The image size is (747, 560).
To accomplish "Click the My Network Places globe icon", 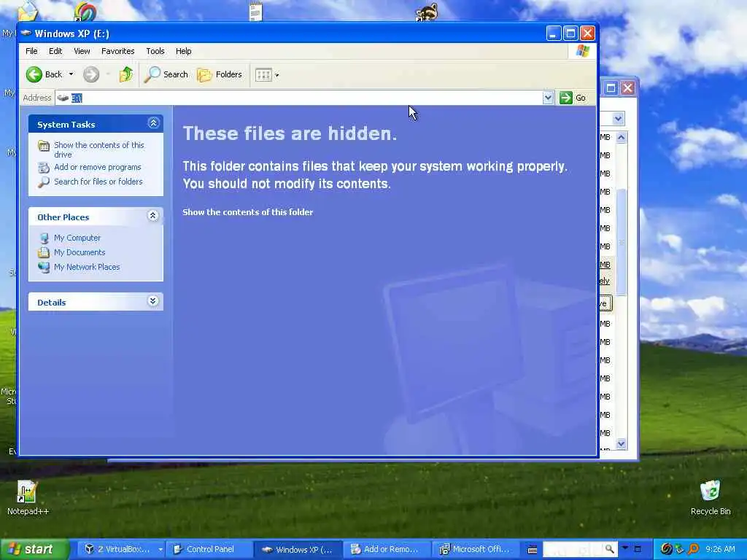I will [x=44, y=267].
